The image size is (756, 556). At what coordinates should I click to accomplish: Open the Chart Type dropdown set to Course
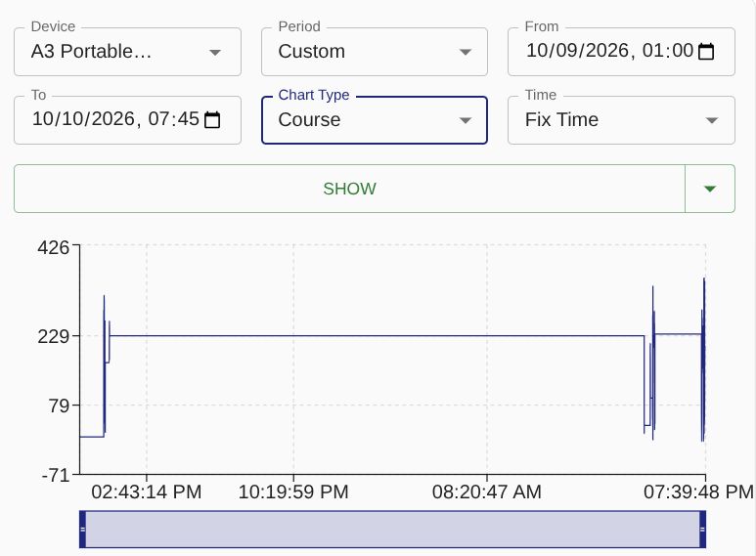(375, 120)
